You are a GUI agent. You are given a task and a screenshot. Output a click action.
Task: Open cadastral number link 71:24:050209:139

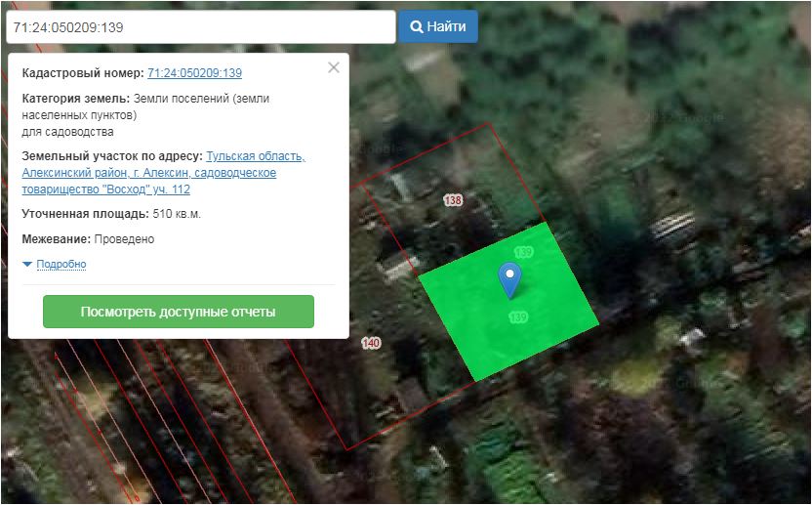click(195, 73)
